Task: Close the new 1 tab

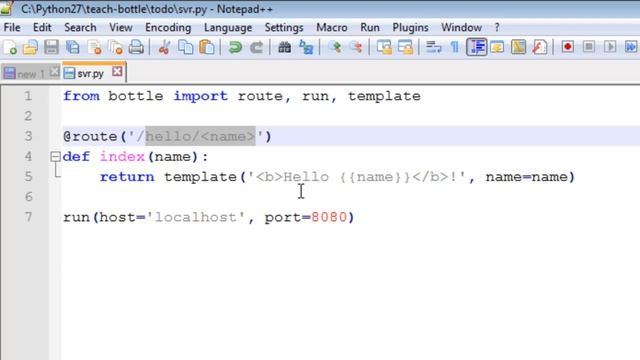Action: (x=54, y=72)
